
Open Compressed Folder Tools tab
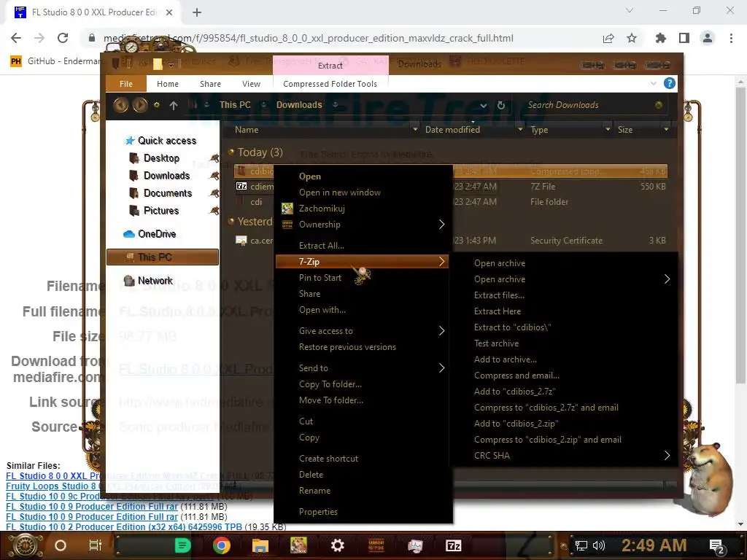coord(330,84)
